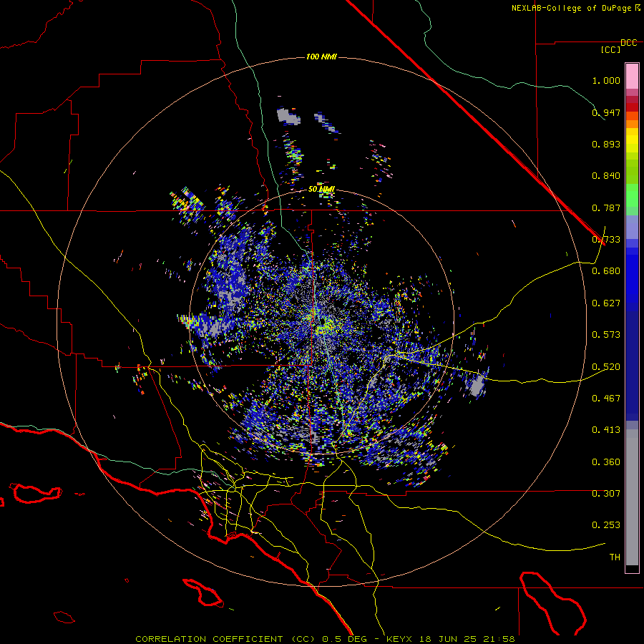This screenshot has width=644, height=644.
Task: Select the 0.733 scale value
Action: click(606, 240)
